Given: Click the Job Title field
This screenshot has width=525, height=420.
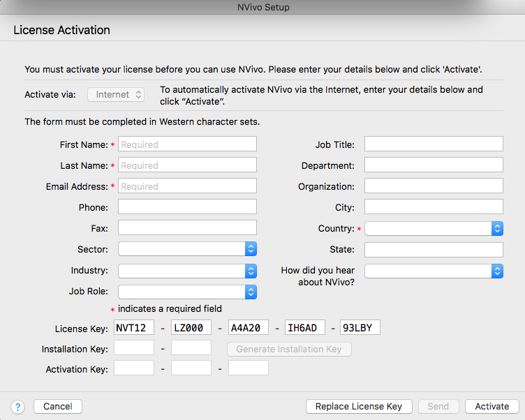Looking at the screenshot, I should pos(433,144).
